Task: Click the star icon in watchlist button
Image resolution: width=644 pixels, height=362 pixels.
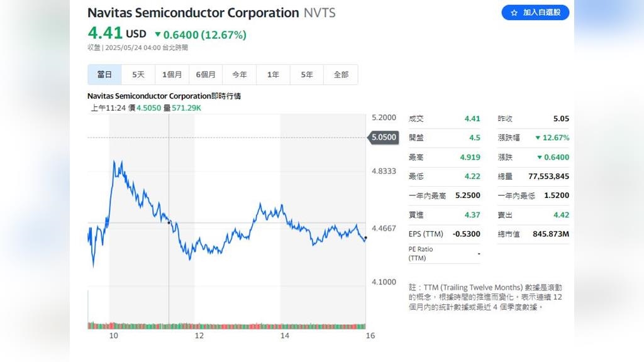Action: (514, 13)
